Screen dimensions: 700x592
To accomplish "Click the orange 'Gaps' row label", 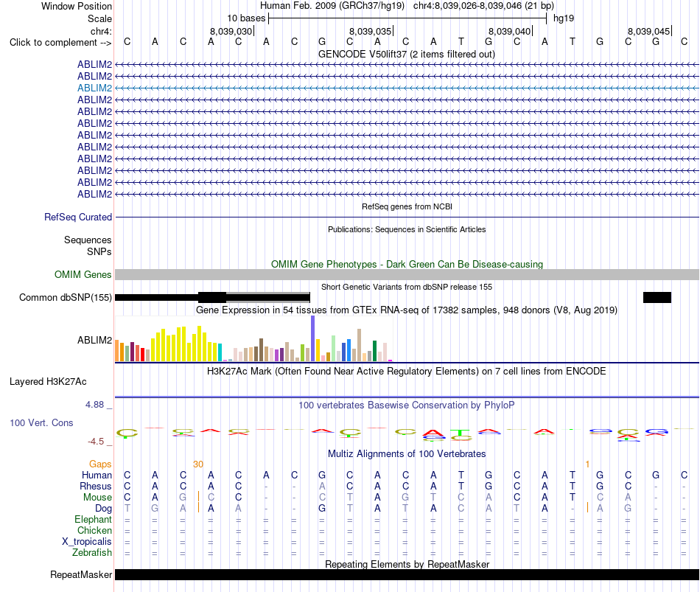I will coord(100,464).
